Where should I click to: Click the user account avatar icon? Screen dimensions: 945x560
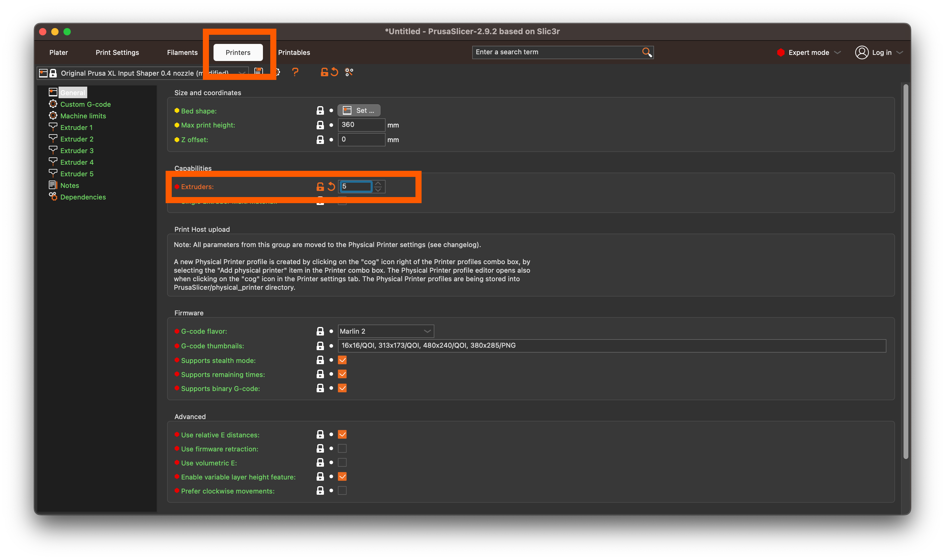(862, 52)
